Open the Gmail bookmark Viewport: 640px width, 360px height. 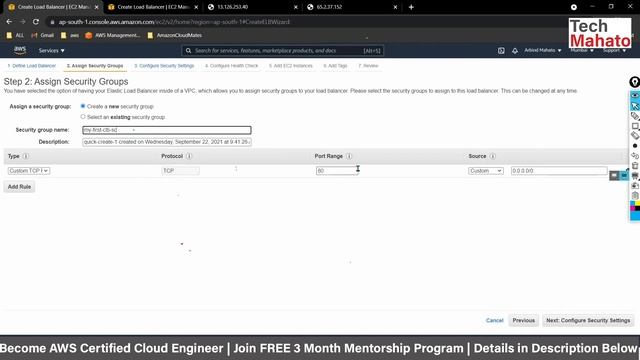coord(42,36)
